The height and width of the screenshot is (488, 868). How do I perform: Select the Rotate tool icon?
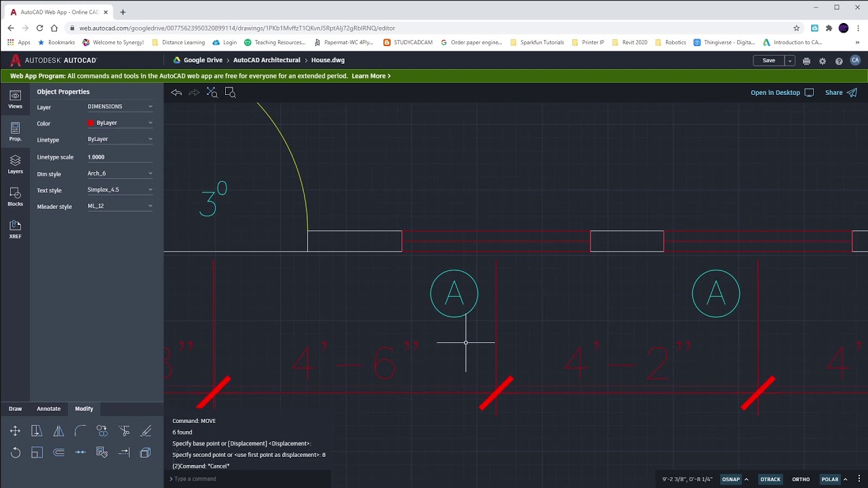pyautogui.click(x=15, y=453)
